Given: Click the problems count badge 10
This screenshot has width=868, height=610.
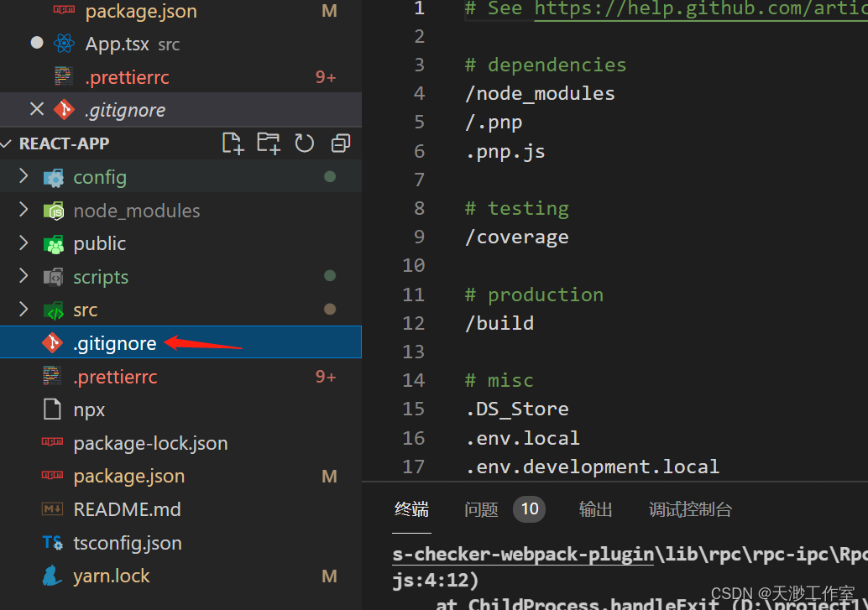Looking at the screenshot, I should (x=529, y=508).
